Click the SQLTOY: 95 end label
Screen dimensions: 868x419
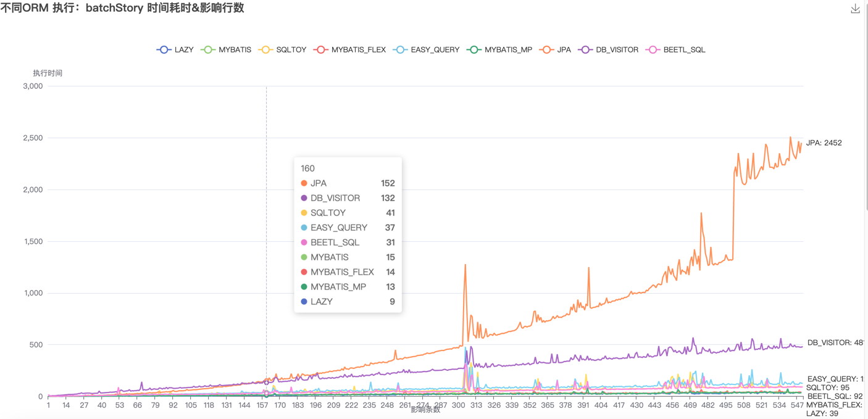pyautogui.click(x=827, y=388)
